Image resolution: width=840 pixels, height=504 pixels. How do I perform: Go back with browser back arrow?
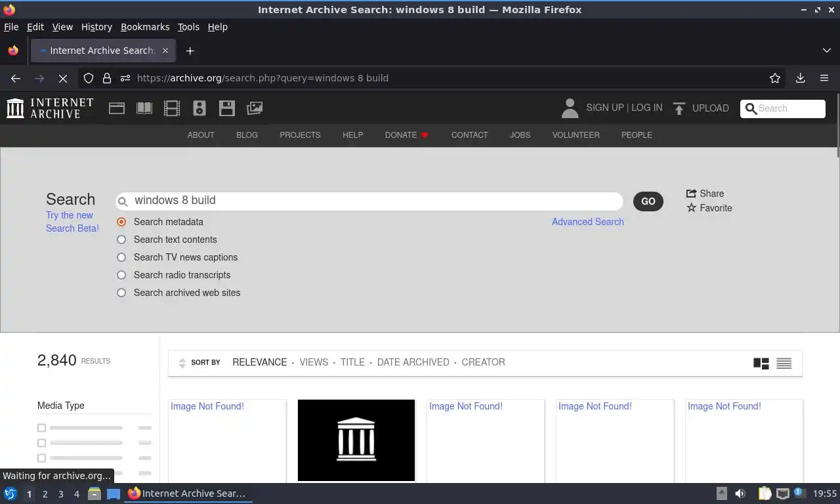pyautogui.click(x=16, y=78)
